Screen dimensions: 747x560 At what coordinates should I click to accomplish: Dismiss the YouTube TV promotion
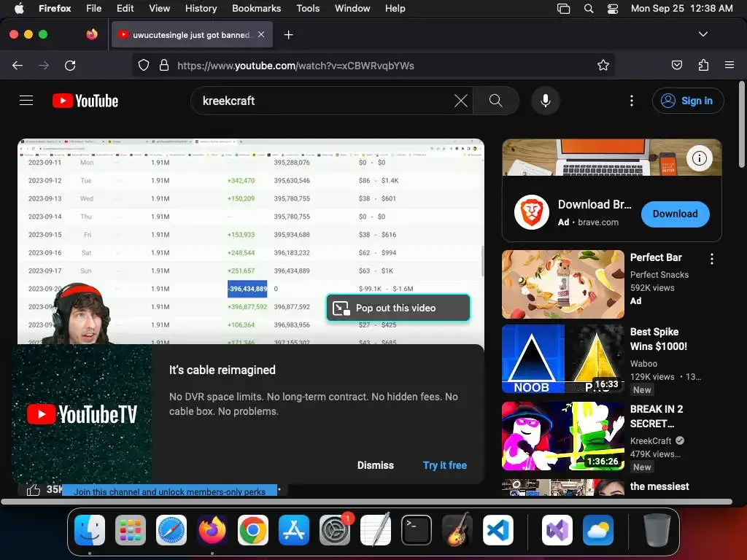[376, 465]
